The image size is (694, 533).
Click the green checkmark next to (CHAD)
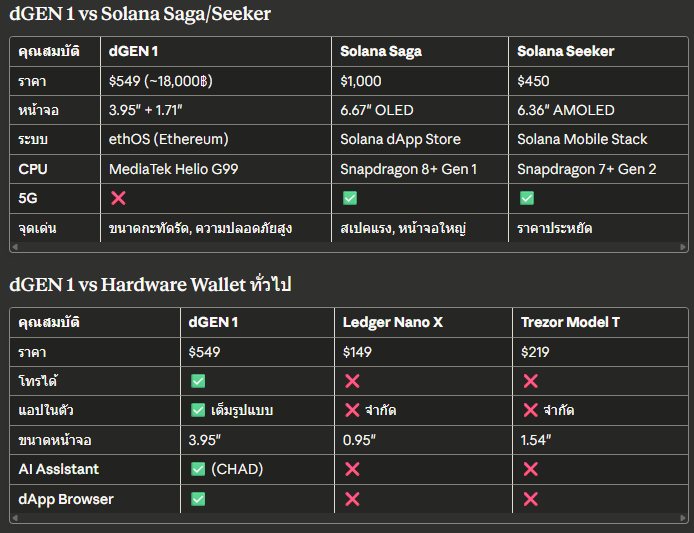pos(198,469)
